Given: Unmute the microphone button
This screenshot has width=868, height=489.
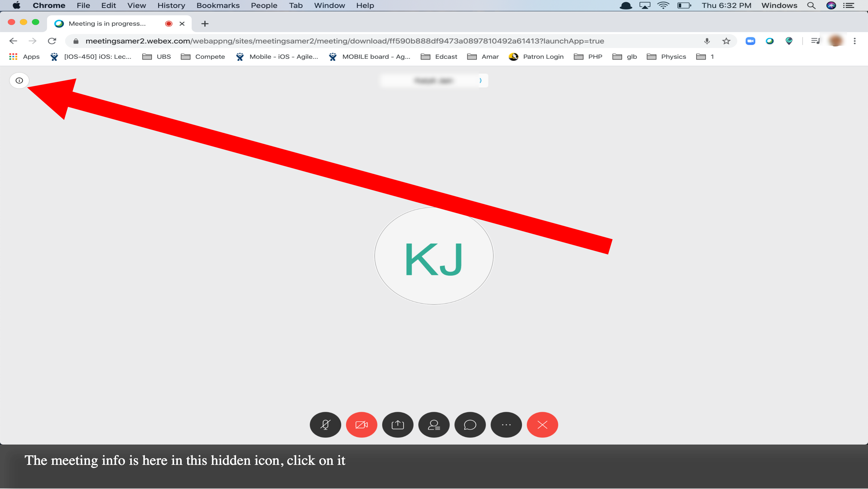Looking at the screenshot, I should (x=325, y=425).
